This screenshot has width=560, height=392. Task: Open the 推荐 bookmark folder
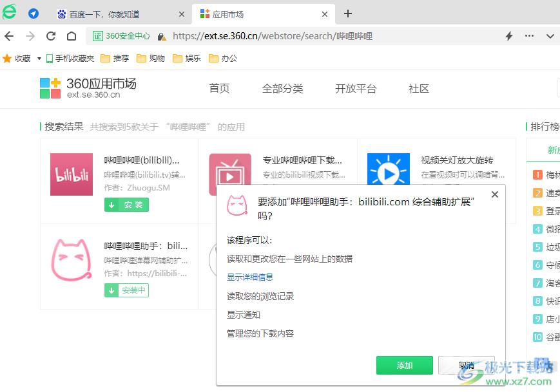(x=115, y=58)
